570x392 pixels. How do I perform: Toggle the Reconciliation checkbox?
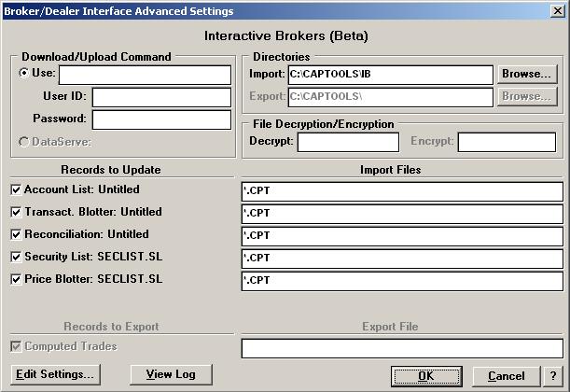pyautogui.click(x=16, y=234)
